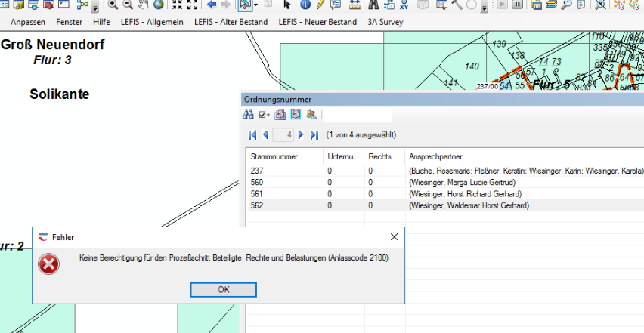Click the pause drawing button

[518, 5]
